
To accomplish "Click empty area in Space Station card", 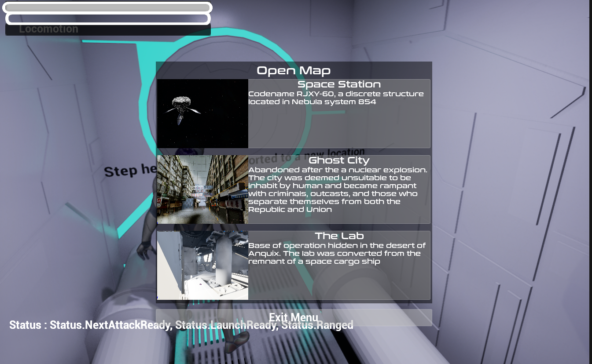I will (x=339, y=127).
